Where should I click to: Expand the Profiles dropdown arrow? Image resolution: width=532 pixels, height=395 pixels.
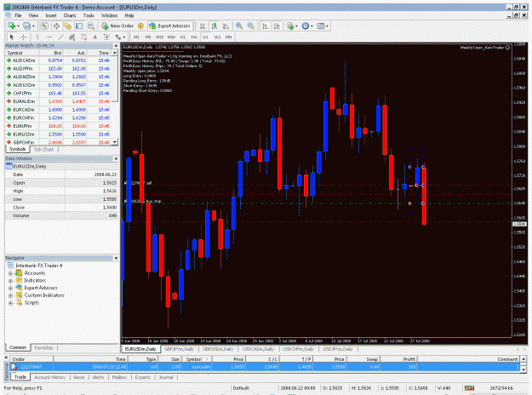click(33, 26)
